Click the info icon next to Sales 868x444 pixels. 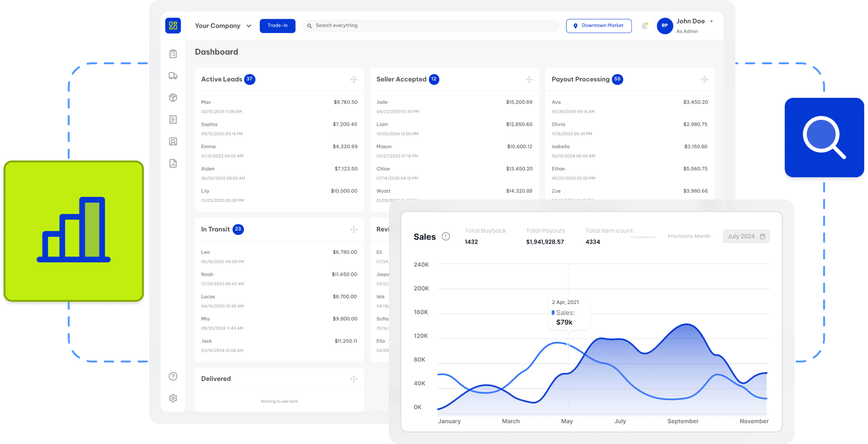[446, 236]
